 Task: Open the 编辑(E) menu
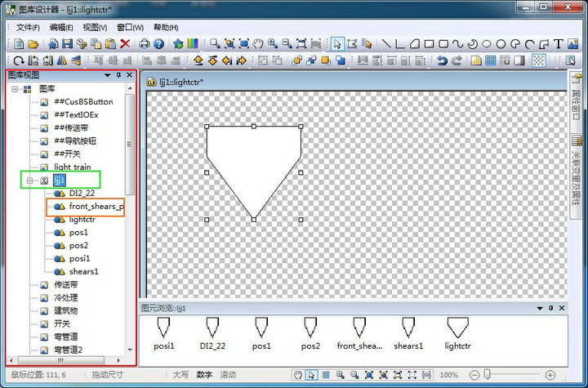coord(60,27)
